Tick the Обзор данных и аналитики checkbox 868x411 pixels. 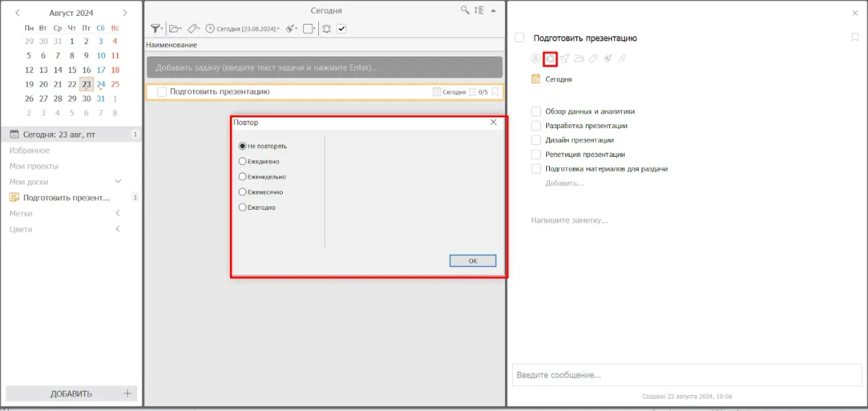click(536, 111)
